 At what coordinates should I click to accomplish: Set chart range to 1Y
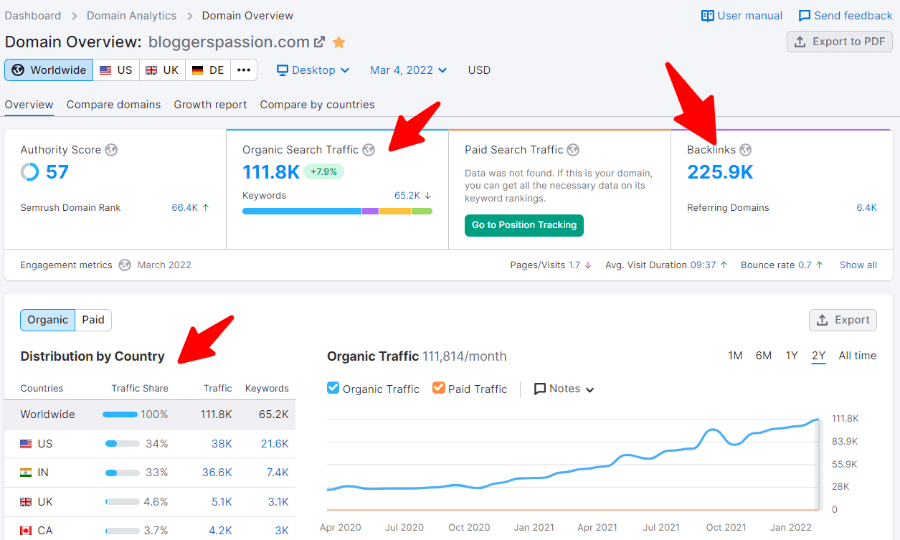point(792,356)
